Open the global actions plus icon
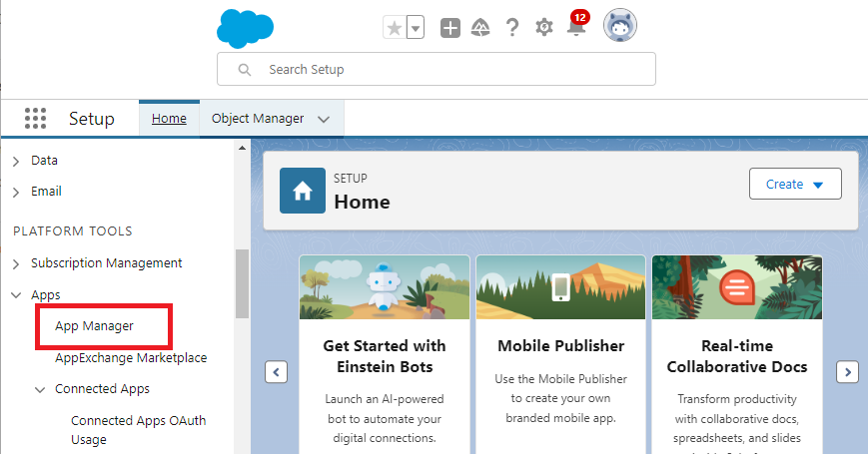The image size is (868, 454). click(450, 28)
